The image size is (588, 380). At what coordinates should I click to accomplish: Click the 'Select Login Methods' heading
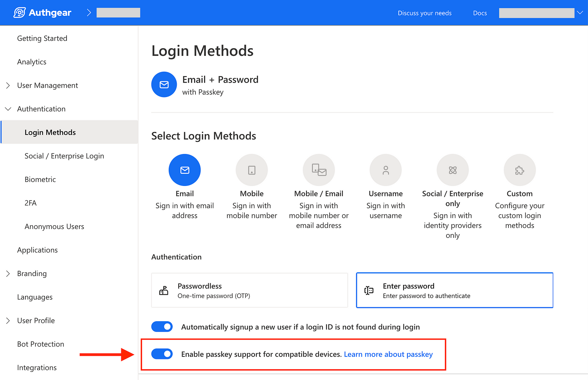(204, 136)
